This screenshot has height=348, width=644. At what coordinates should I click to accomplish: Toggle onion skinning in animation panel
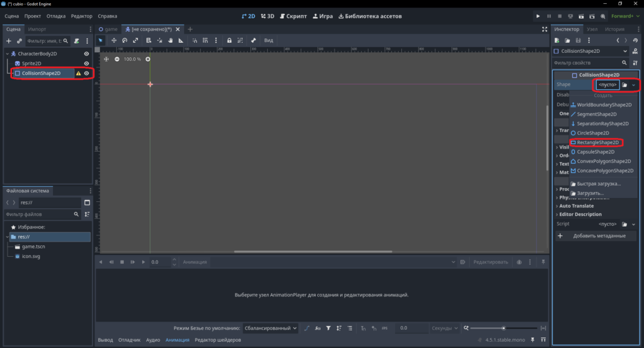coord(519,262)
